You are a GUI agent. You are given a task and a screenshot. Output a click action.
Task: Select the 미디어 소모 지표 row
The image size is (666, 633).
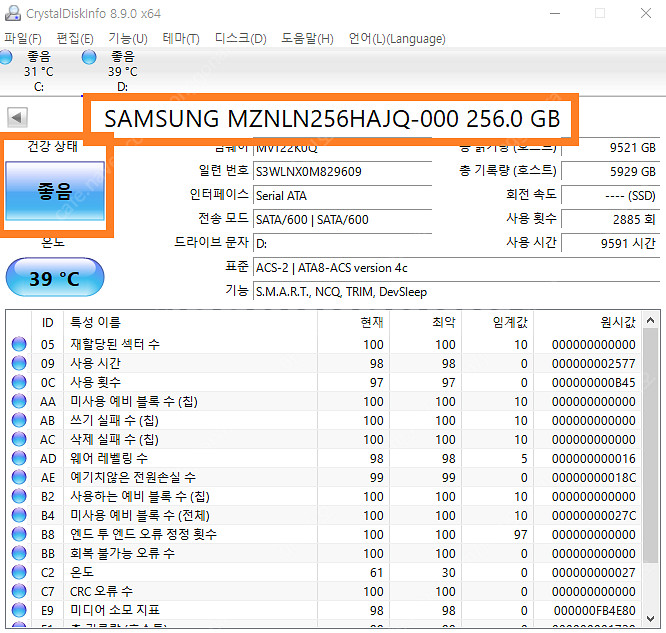(x=324, y=610)
